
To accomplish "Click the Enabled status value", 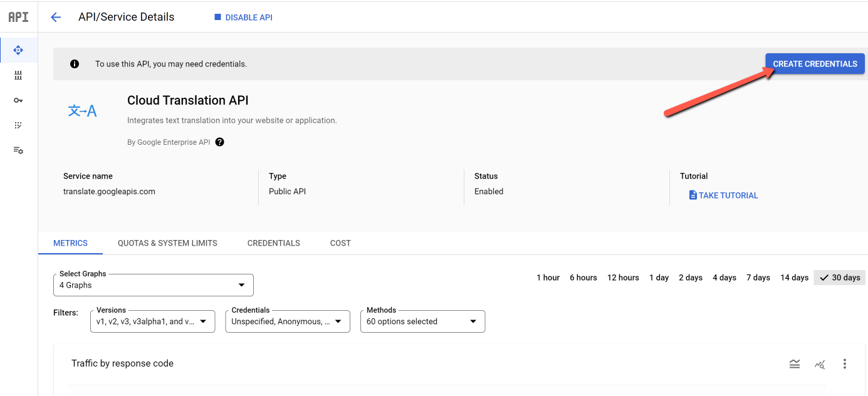I will click(489, 192).
